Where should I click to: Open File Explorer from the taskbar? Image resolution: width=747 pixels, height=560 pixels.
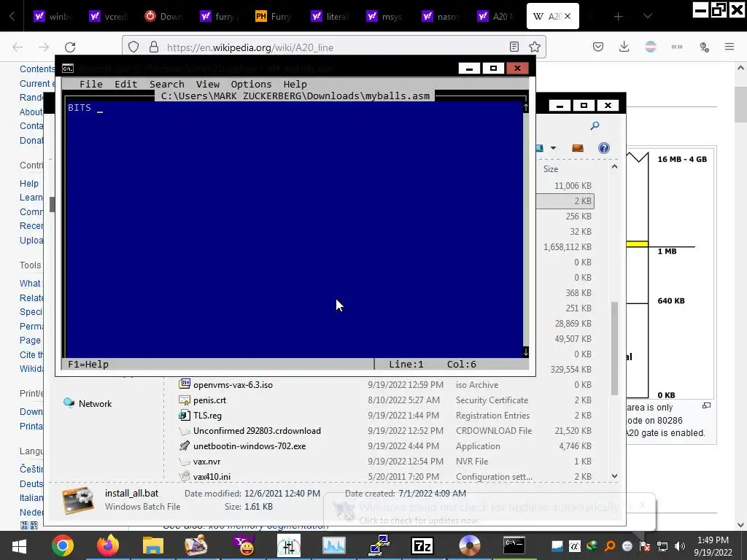tap(153, 545)
